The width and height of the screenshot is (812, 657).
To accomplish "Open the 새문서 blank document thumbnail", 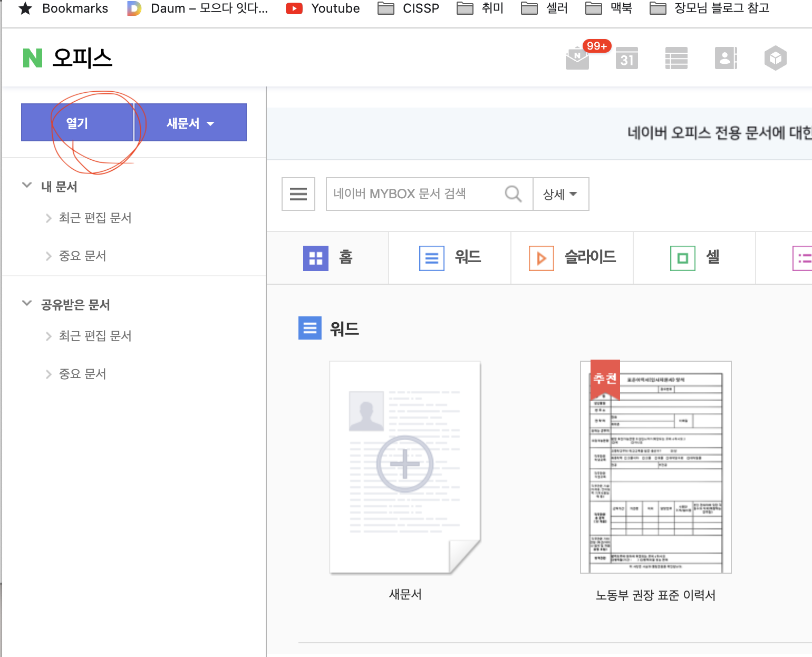I will [x=405, y=468].
